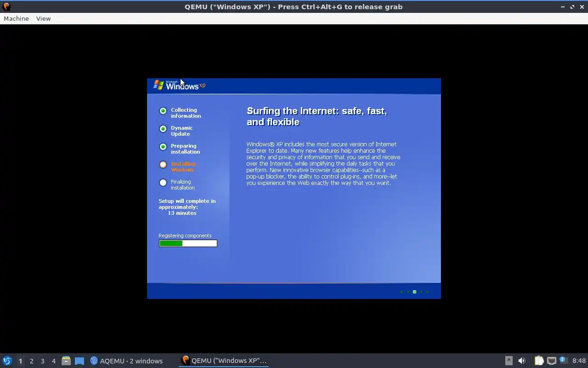Select AQEMU - 2 windows taskbar entry

[126, 361]
